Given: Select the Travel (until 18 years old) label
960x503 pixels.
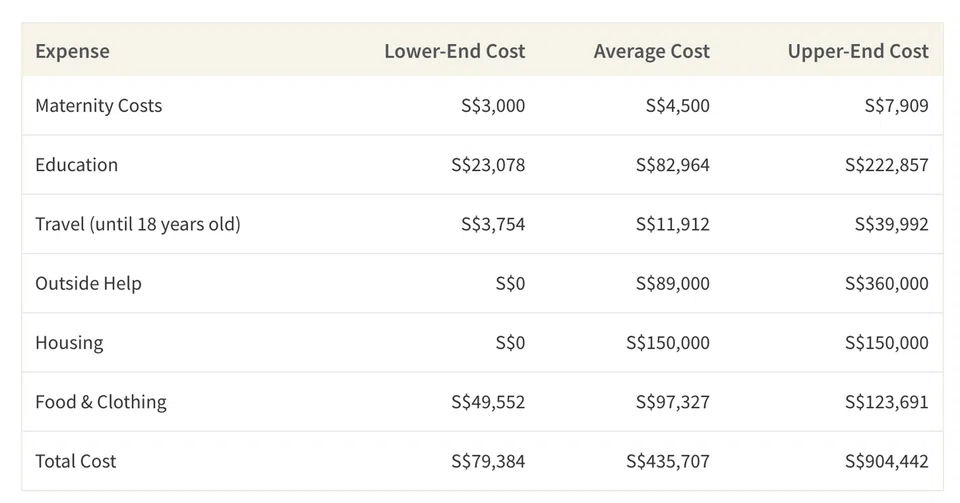Looking at the screenshot, I should click(138, 224).
